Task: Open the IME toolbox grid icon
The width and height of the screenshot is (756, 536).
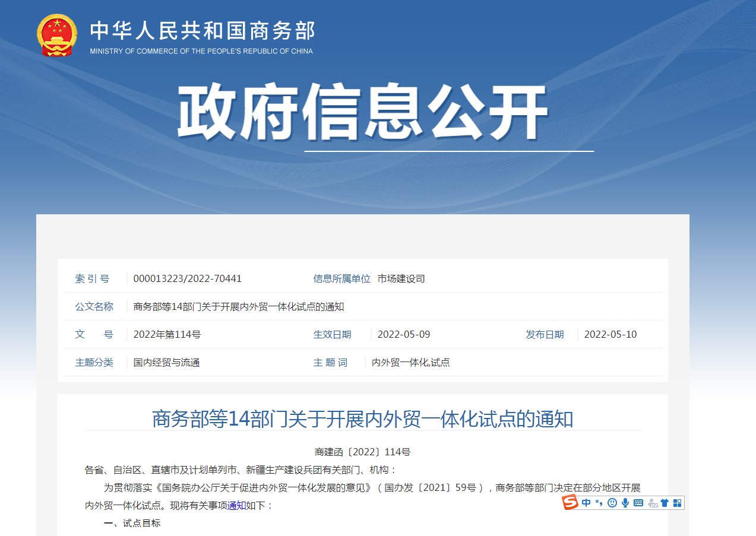Action: (x=678, y=503)
